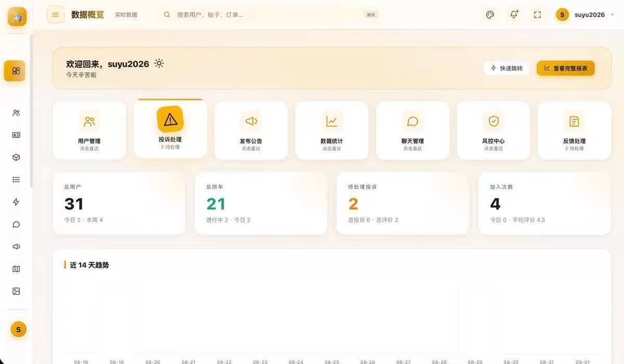Click the text 总投诉 6 · 总评价 2
Screen dimensions: 624x364
coord(373,220)
